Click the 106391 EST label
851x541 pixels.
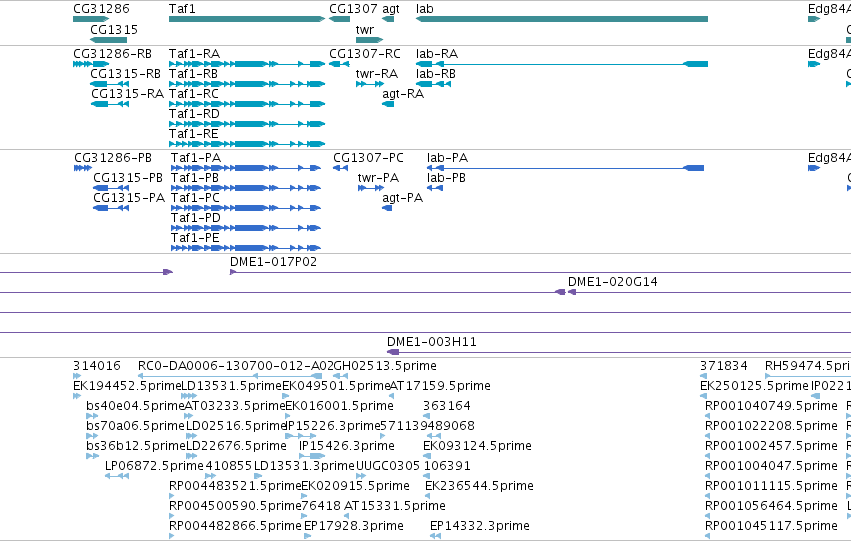[x=447, y=467]
